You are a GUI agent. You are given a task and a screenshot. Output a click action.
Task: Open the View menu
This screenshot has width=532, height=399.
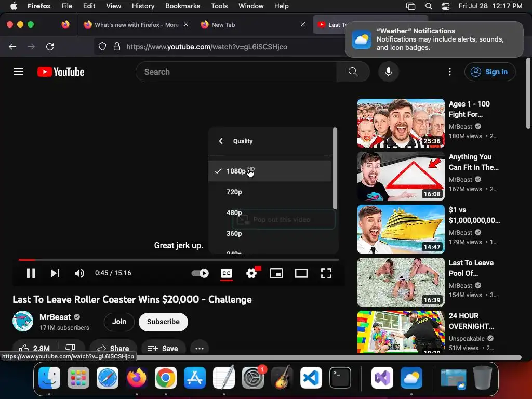pos(113,6)
